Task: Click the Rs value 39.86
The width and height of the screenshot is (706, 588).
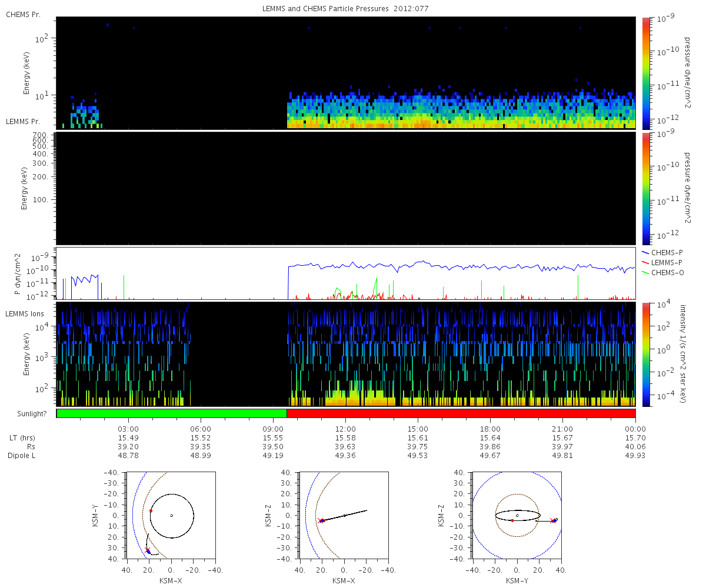Action: point(490,447)
